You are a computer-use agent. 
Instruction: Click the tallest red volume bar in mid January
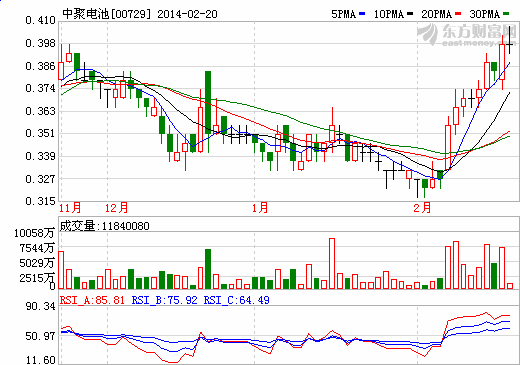pos(332,263)
